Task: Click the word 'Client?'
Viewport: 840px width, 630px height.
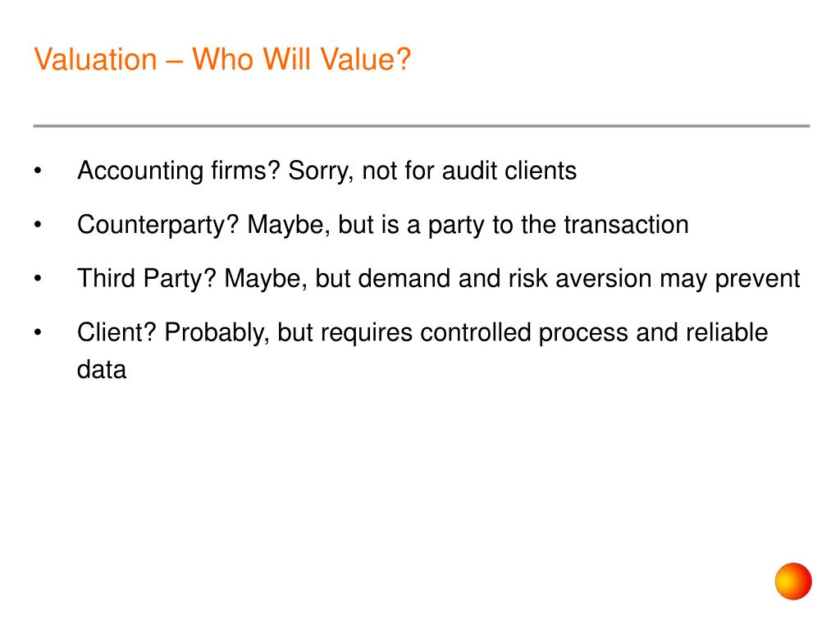Action: pos(116,332)
